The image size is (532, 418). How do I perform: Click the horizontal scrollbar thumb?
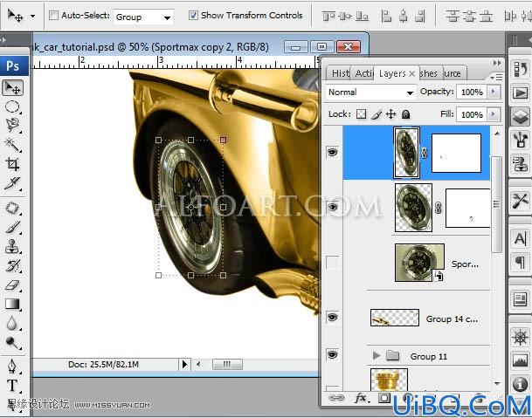[227, 365]
